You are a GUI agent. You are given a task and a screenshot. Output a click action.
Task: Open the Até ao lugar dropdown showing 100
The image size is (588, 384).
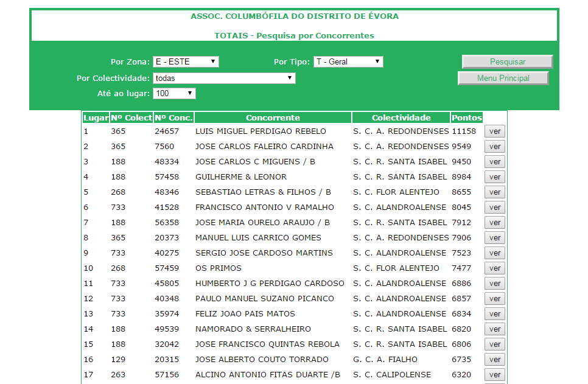point(174,93)
